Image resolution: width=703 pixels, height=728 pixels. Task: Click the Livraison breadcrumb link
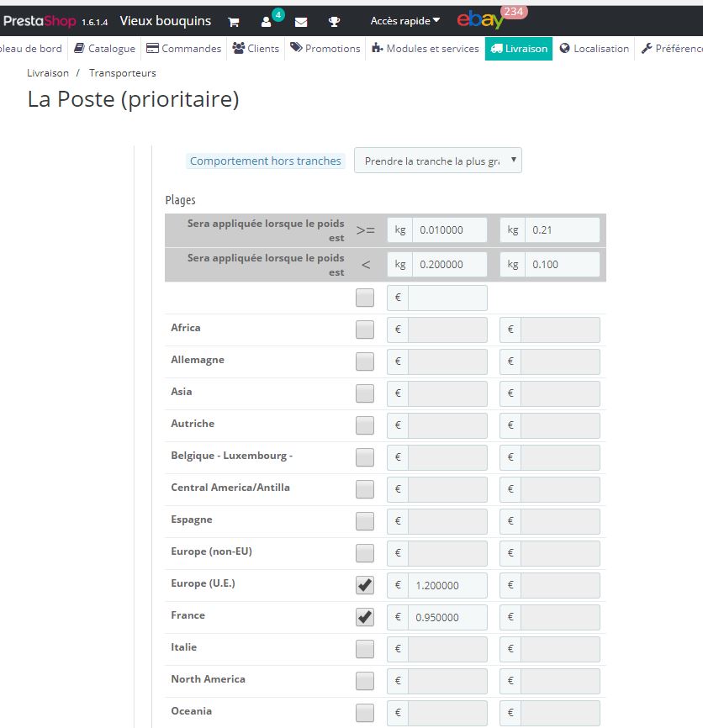pyautogui.click(x=48, y=73)
